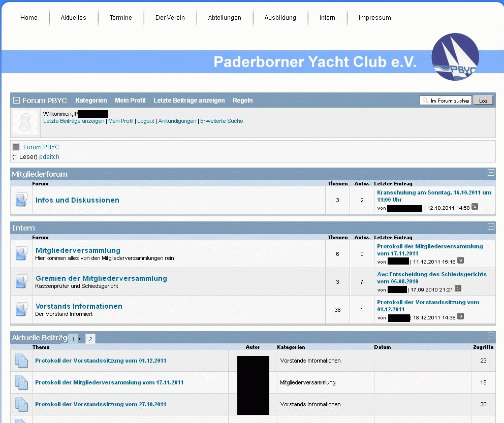Select the Kategorien forum tab
The height and width of the screenshot is (423, 504).
pos(91,101)
